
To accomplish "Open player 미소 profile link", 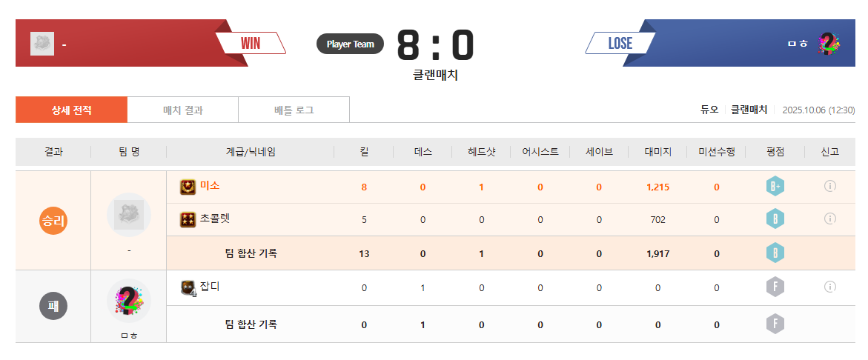I will click(210, 186).
